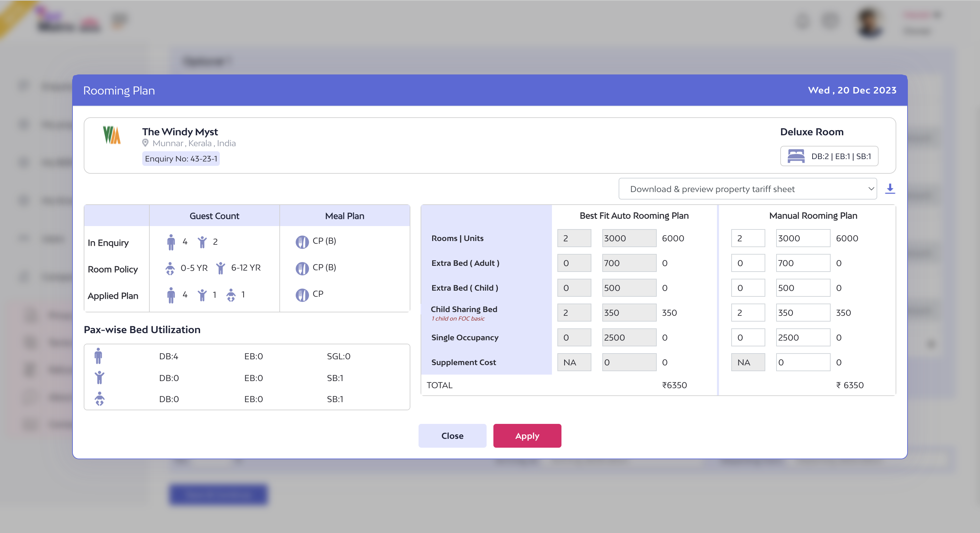Click manual Supplement Cost value field
Screen dimensions: 980x533
(803, 362)
